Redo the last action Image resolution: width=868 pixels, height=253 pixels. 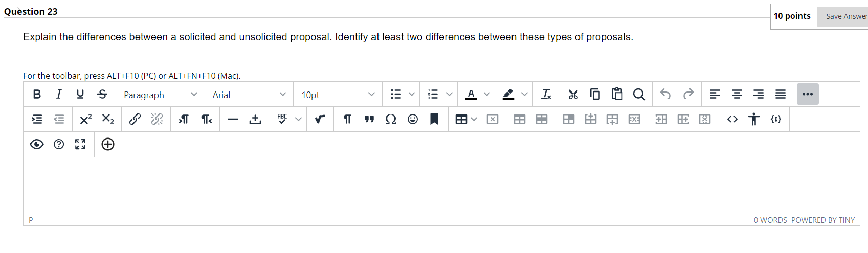pos(688,94)
